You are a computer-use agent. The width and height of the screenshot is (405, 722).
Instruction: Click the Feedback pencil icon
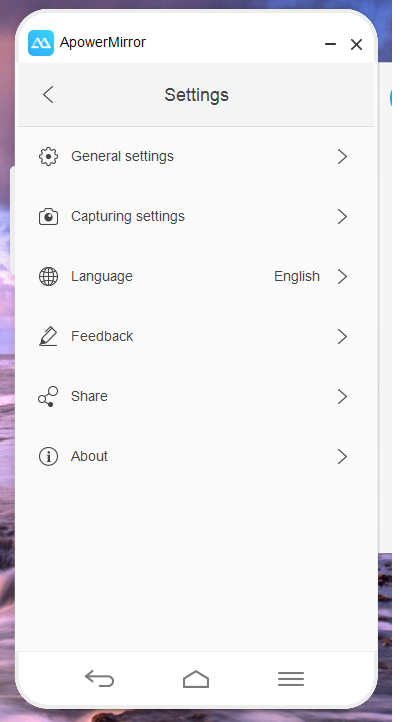[48, 336]
